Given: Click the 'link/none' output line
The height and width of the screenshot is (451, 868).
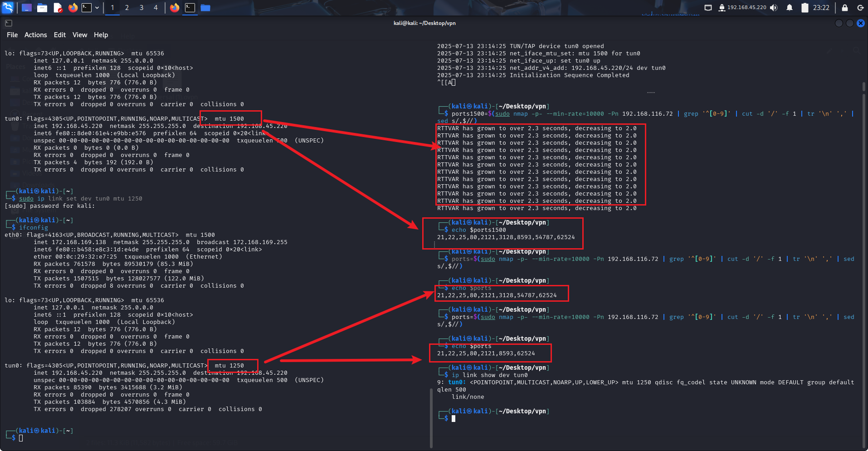Looking at the screenshot, I should [468, 397].
